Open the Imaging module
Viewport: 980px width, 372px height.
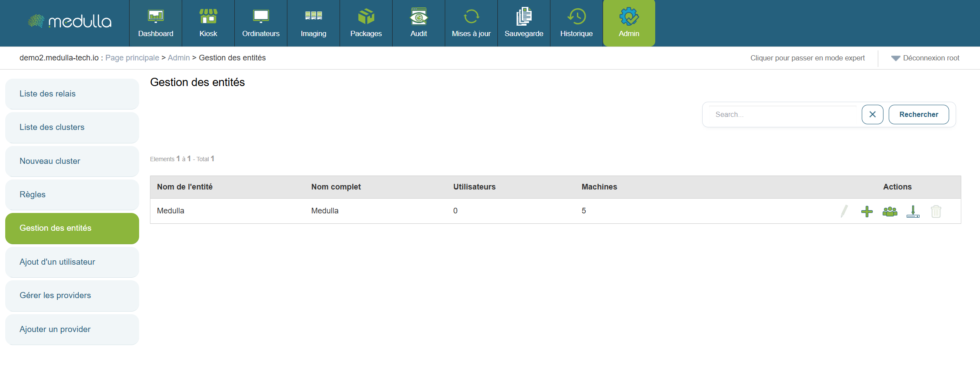[x=313, y=23]
